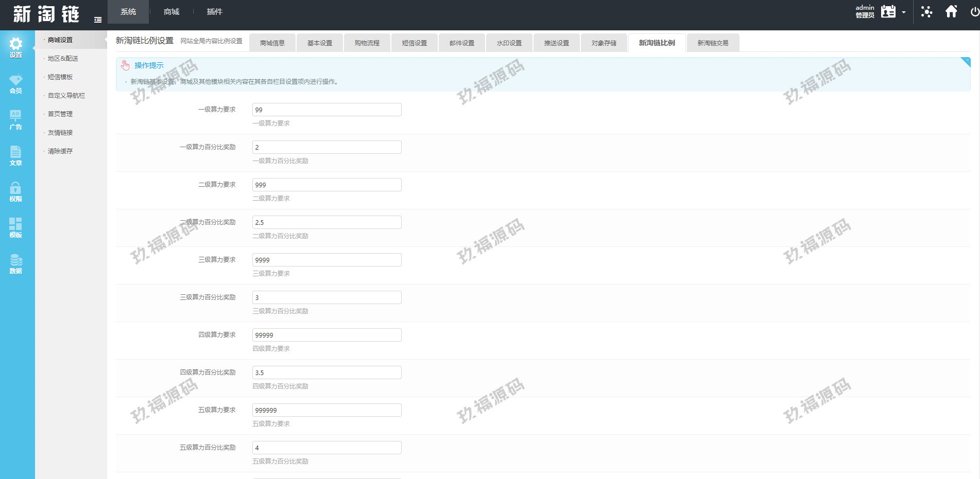Open the 权限 lock icon
The width and height of the screenshot is (980, 479).
coord(16,191)
